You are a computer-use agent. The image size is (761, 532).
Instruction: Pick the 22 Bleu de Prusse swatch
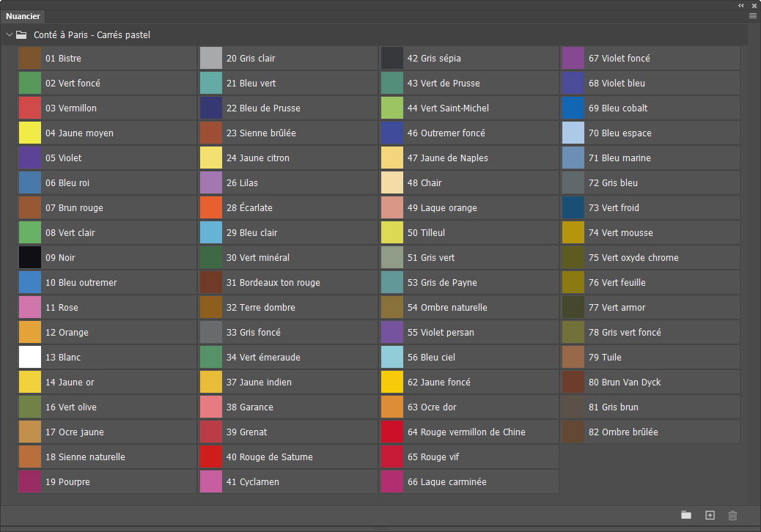[211, 108]
